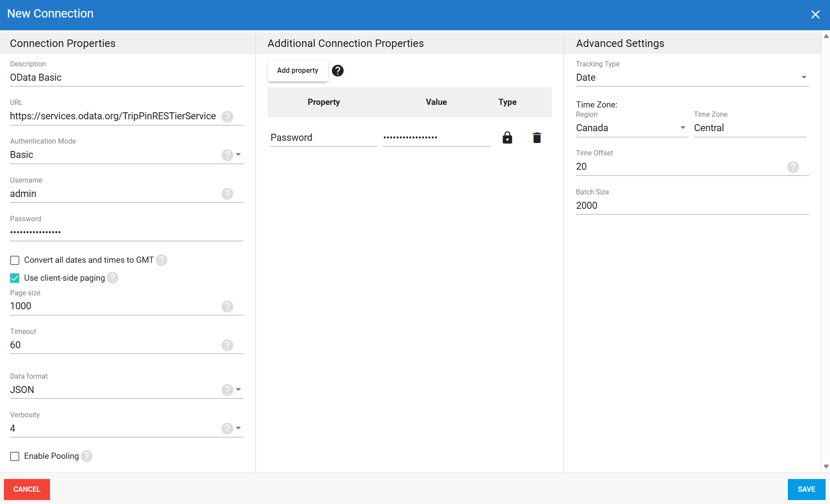
Task: Click the Add property button
Action: coord(298,71)
